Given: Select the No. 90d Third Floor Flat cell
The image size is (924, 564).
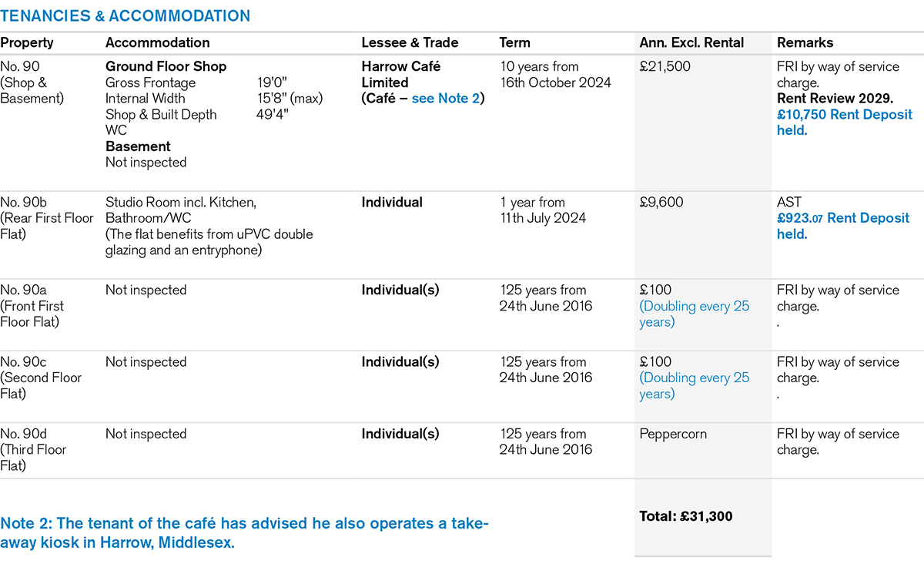Looking at the screenshot, I should click(34, 449).
